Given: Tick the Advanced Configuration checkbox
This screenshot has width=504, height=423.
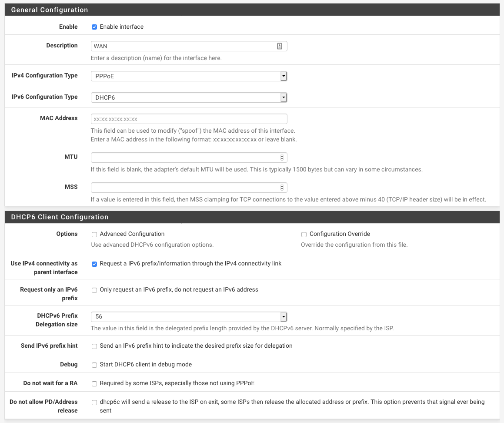Looking at the screenshot, I should tap(94, 235).
